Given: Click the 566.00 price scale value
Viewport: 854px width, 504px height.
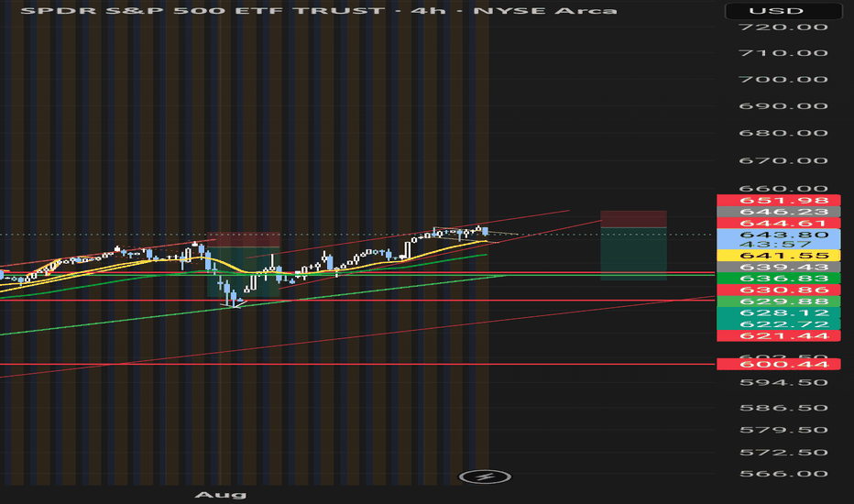Looking at the screenshot, I should point(783,474).
